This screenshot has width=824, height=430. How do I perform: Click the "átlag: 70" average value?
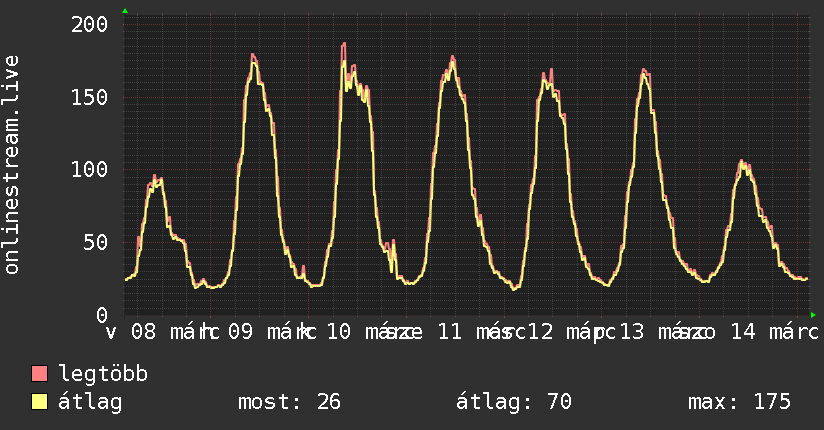513,402
